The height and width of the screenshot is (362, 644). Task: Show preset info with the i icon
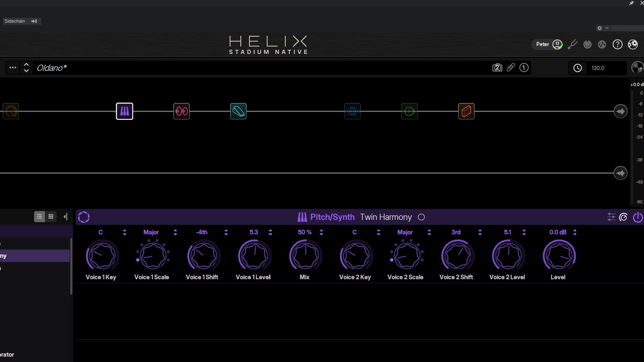click(524, 68)
